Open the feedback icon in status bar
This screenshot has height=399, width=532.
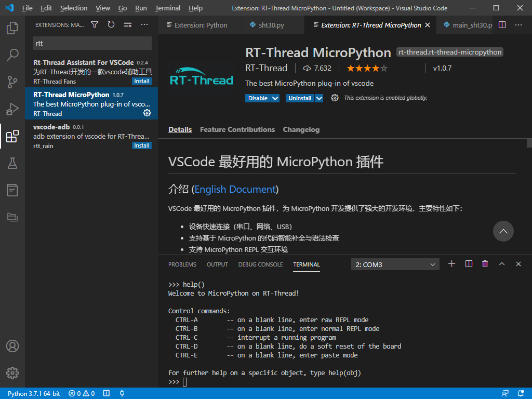coord(505,394)
